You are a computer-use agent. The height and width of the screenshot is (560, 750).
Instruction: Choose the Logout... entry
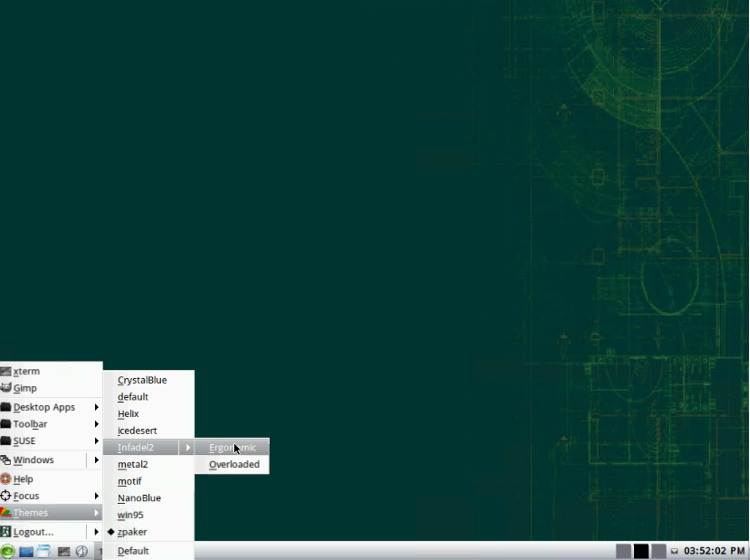43,532
